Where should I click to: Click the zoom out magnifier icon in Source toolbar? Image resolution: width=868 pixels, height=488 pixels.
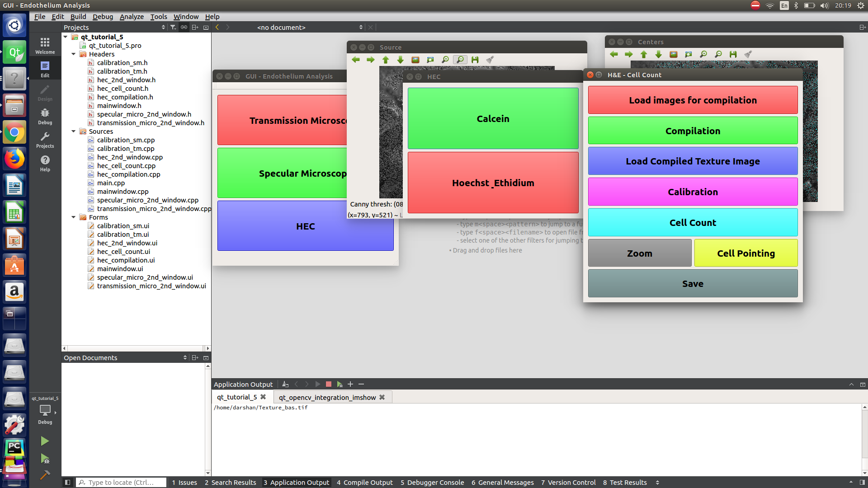(460, 60)
